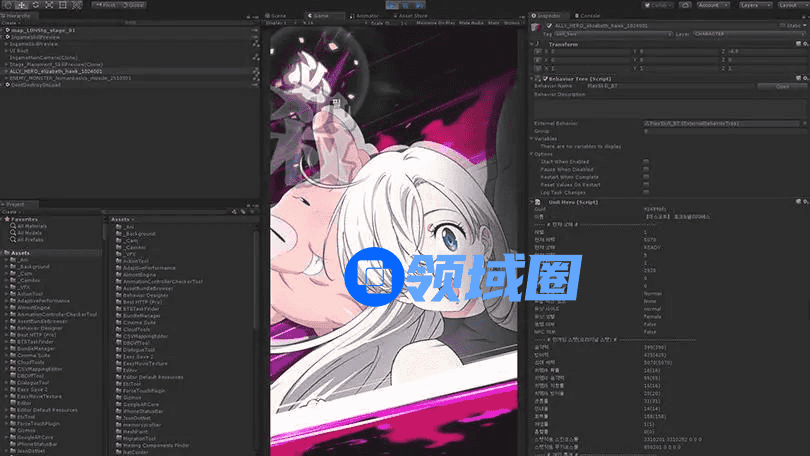This screenshot has height=456, width=810.
Task: Open Behavior Tree component settings gear
Action: pos(802,78)
